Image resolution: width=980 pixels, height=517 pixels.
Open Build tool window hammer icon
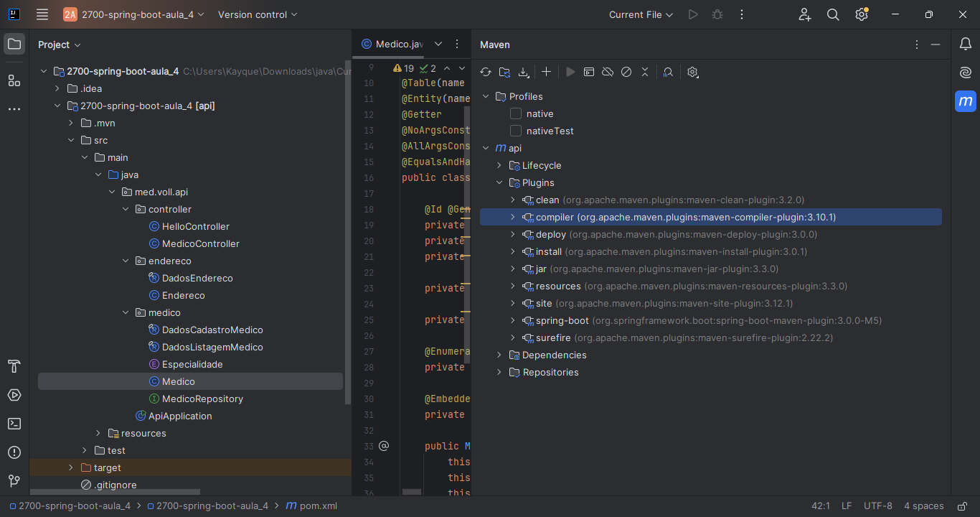point(14,366)
